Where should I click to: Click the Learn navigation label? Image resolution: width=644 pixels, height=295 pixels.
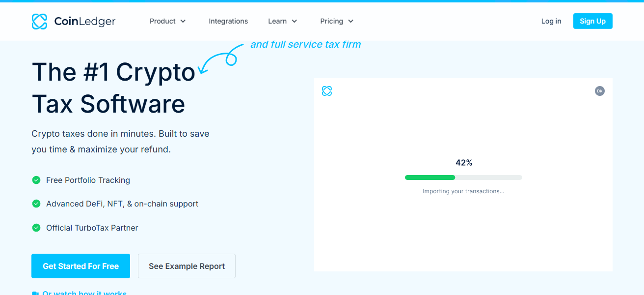(x=278, y=21)
